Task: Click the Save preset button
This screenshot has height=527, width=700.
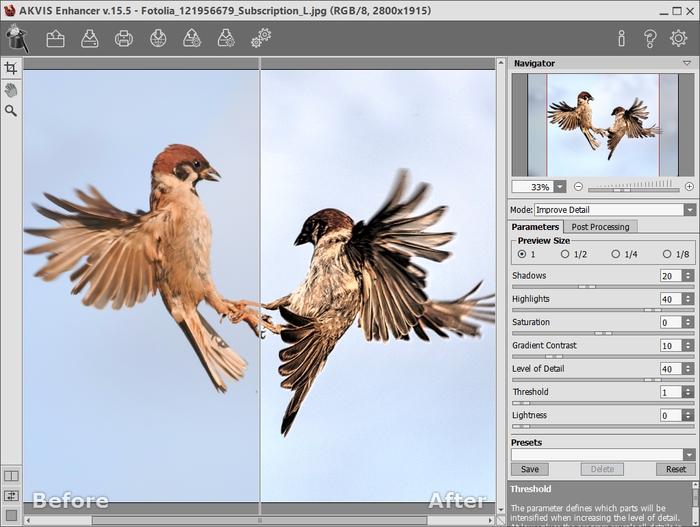Action: pyautogui.click(x=529, y=469)
